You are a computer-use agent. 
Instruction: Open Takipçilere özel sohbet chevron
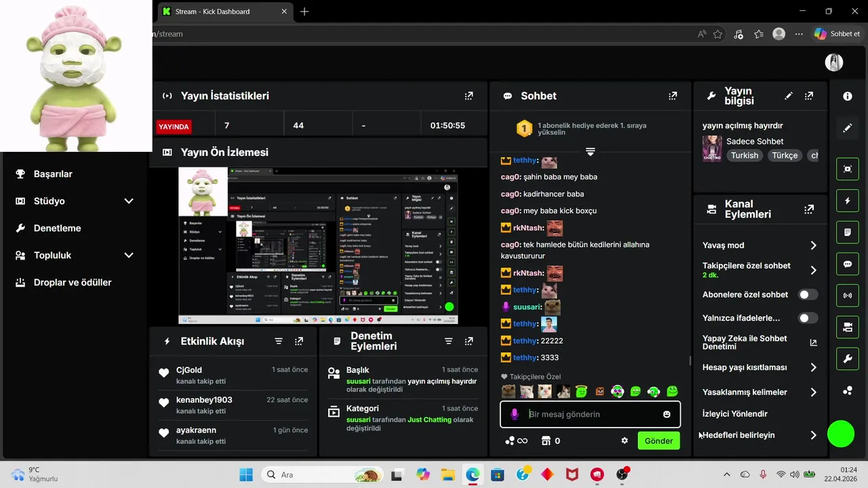[x=813, y=270]
